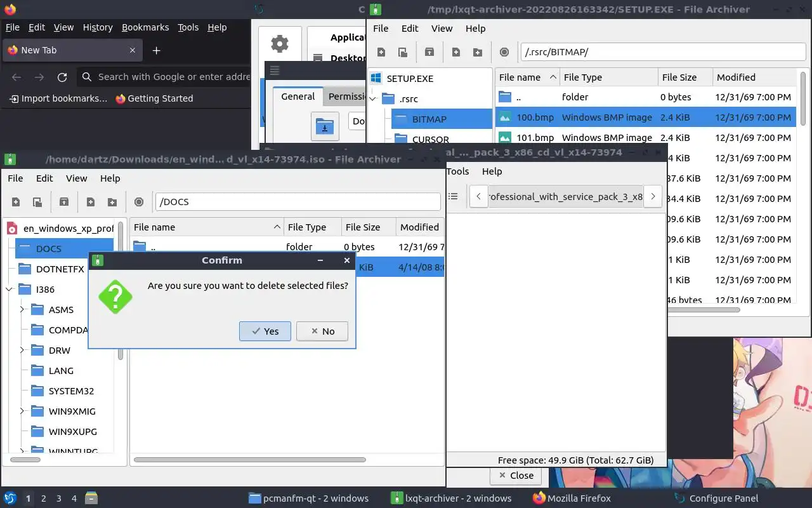This screenshot has height=508, width=812.
Task: Select SYSTEM32 folder in ISO tree
Action: [71, 391]
